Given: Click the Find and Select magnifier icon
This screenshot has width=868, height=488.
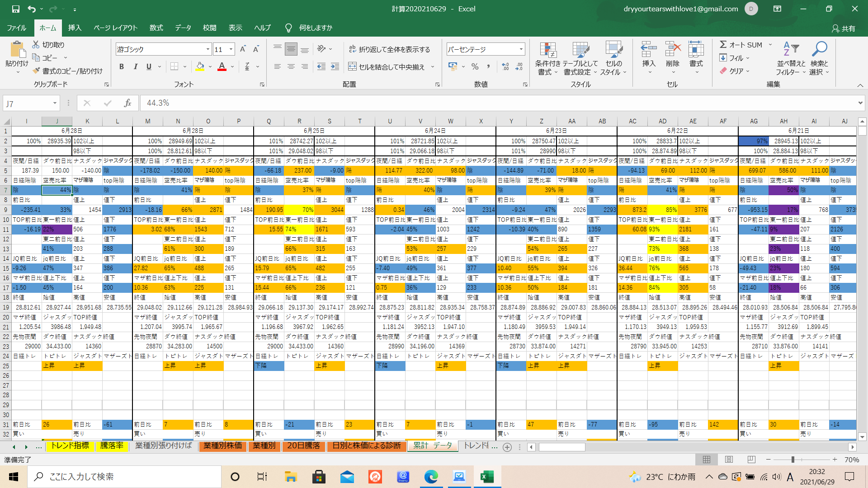Looking at the screenshot, I should click(819, 49).
